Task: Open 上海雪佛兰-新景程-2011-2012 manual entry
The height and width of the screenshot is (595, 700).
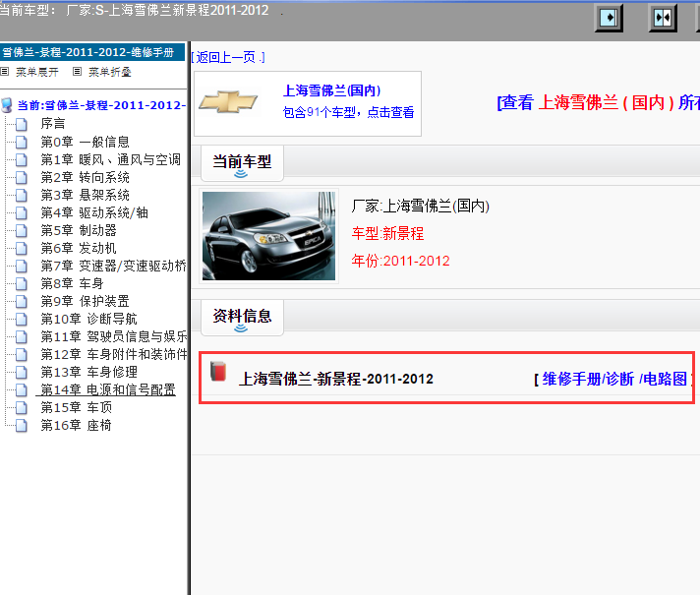Action: (x=335, y=379)
